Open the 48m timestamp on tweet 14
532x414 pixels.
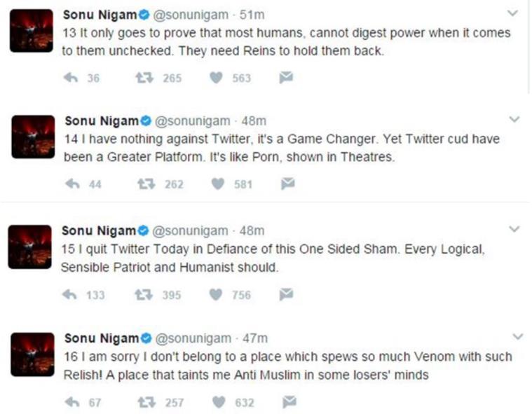point(253,120)
